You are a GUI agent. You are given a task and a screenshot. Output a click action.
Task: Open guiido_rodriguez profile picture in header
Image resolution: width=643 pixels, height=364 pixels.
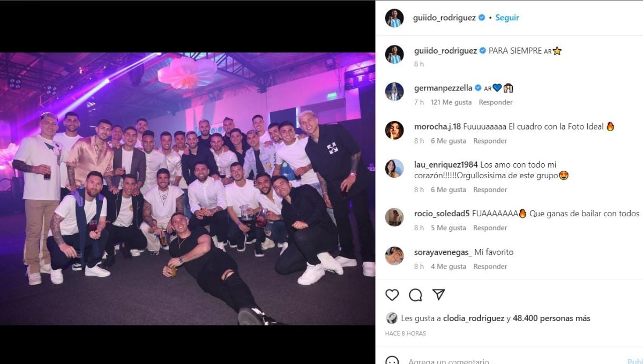pyautogui.click(x=394, y=18)
